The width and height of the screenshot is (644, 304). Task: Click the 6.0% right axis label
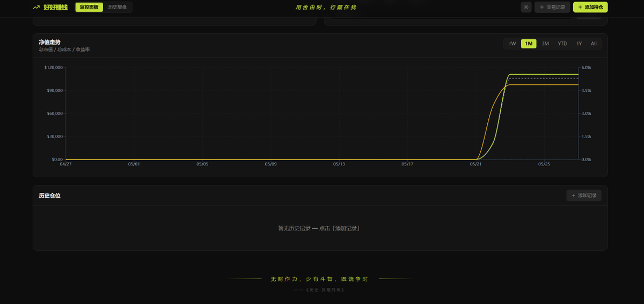(587, 67)
